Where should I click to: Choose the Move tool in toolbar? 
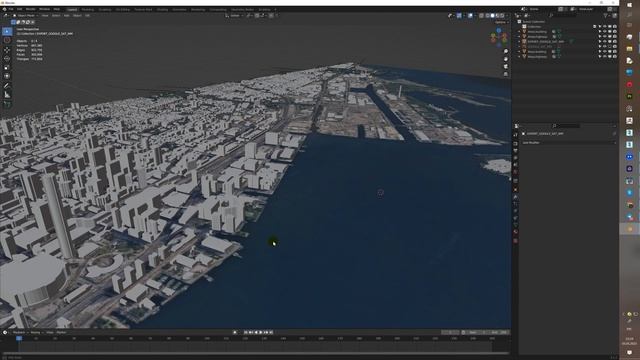tap(7, 50)
